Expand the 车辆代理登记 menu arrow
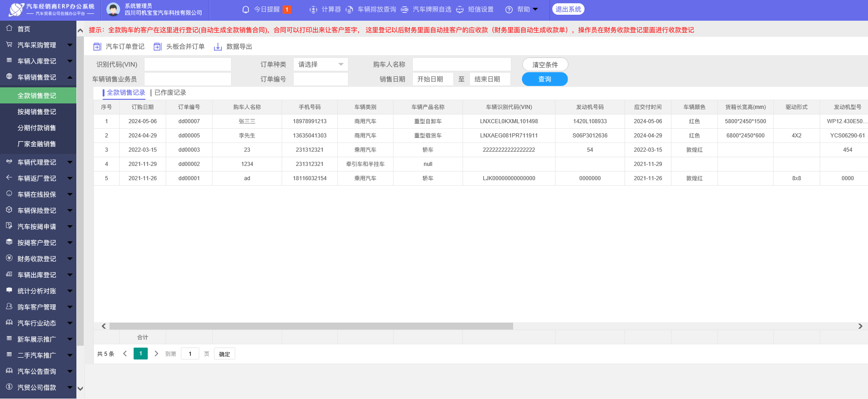The image size is (868, 399). tap(70, 162)
